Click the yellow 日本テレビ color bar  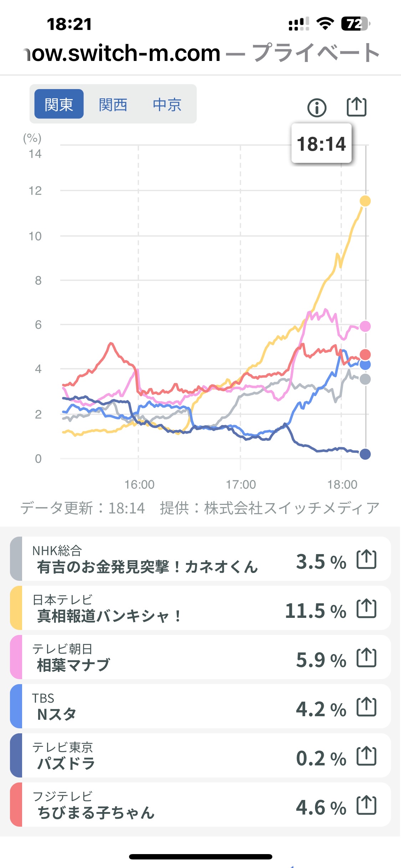pyautogui.click(x=16, y=608)
